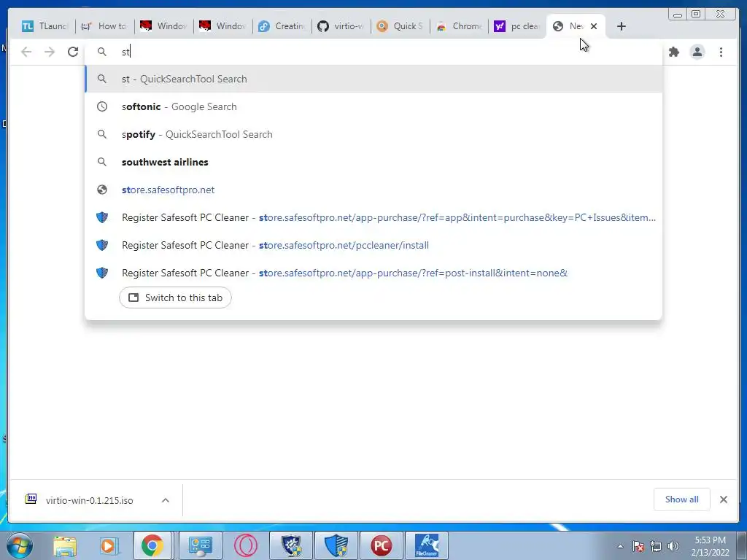Click the address bar text field

(373, 52)
